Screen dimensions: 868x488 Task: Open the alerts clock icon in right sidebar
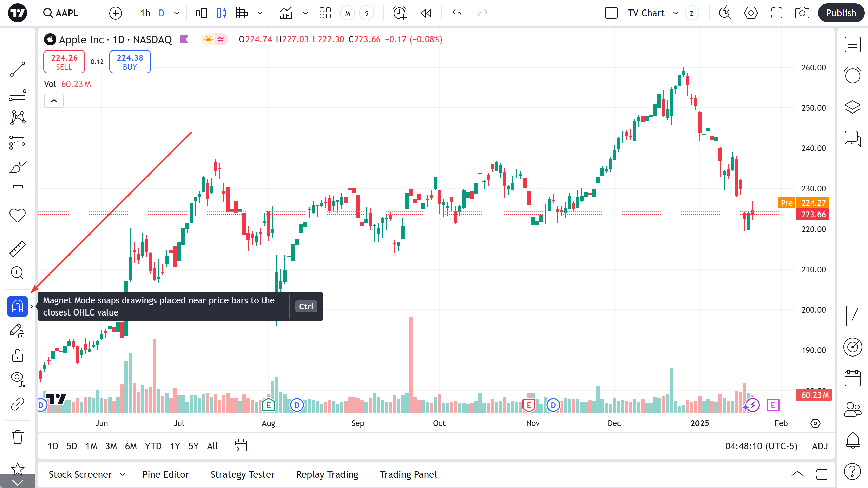click(852, 75)
